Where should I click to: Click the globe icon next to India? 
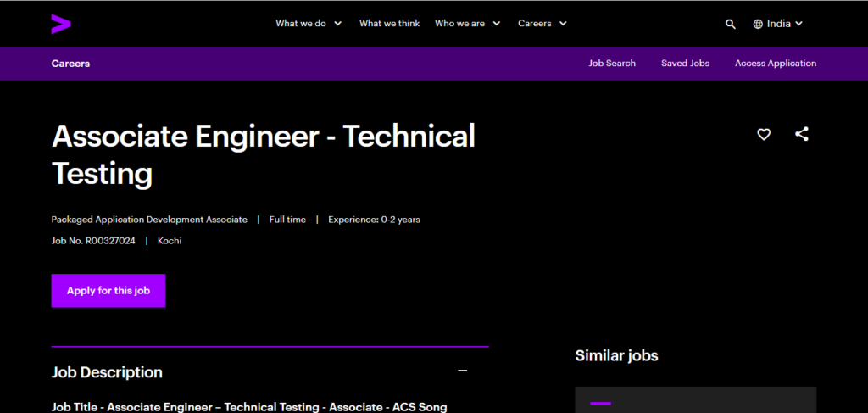coord(758,24)
